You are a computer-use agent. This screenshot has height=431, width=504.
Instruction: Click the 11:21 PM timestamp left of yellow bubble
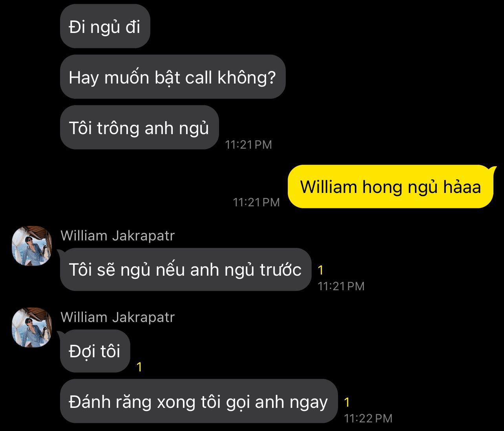(x=256, y=202)
